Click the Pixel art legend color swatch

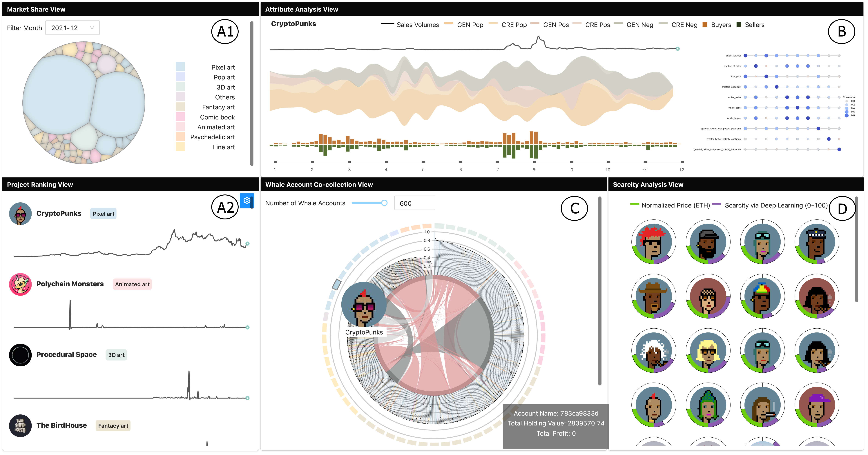click(x=180, y=67)
